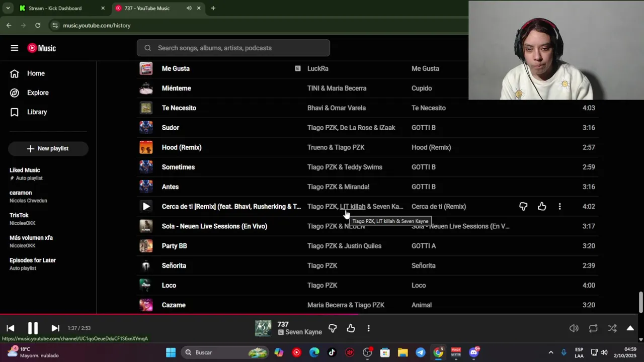Open Cerca de ti row options menu

pyautogui.click(x=559, y=206)
